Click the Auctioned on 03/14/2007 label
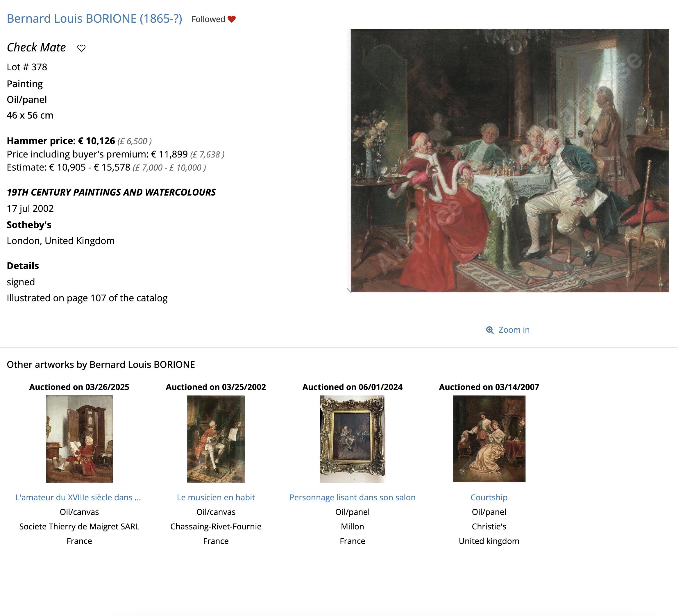Image resolution: width=683 pixels, height=616 pixels. click(x=489, y=387)
